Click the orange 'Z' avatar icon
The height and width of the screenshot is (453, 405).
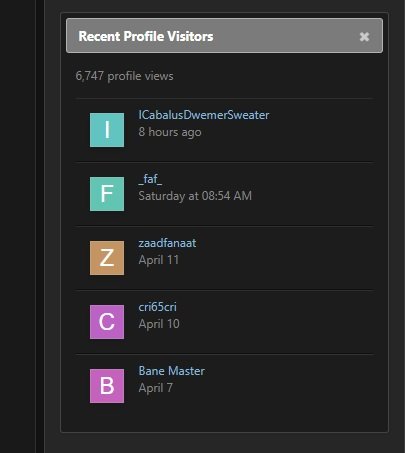tap(107, 258)
